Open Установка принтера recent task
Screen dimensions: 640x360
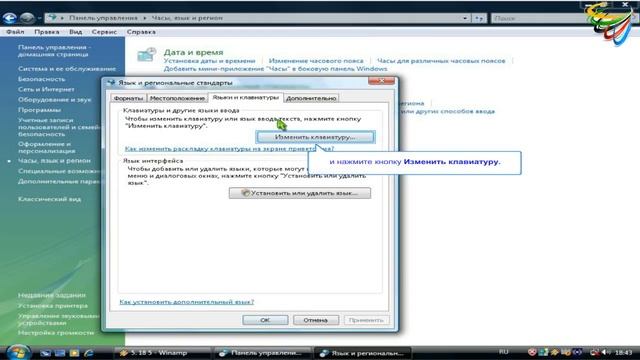click(x=53, y=306)
